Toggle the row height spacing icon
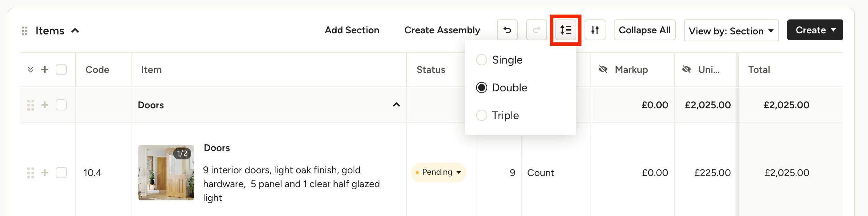The height and width of the screenshot is (216, 868). pos(565,30)
